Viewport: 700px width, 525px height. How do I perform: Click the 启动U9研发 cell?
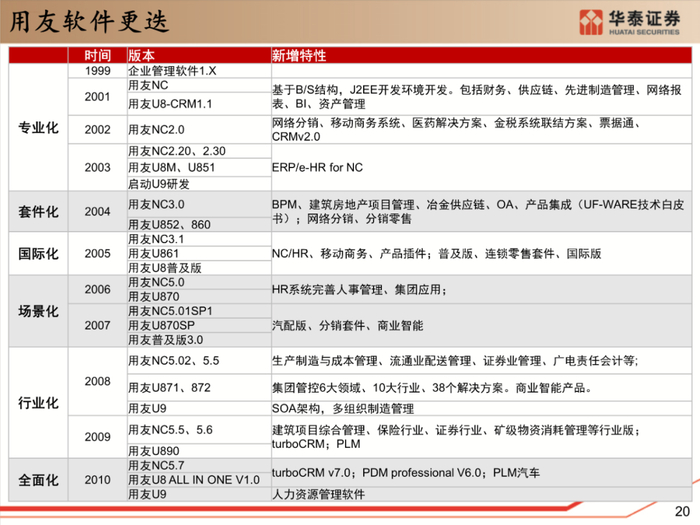(x=199, y=184)
